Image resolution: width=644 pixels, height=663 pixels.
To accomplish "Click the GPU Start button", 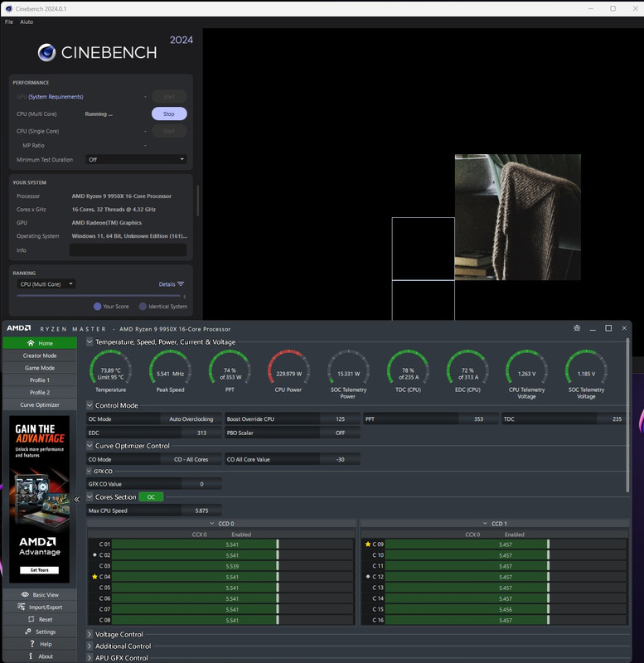I will [x=169, y=97].
